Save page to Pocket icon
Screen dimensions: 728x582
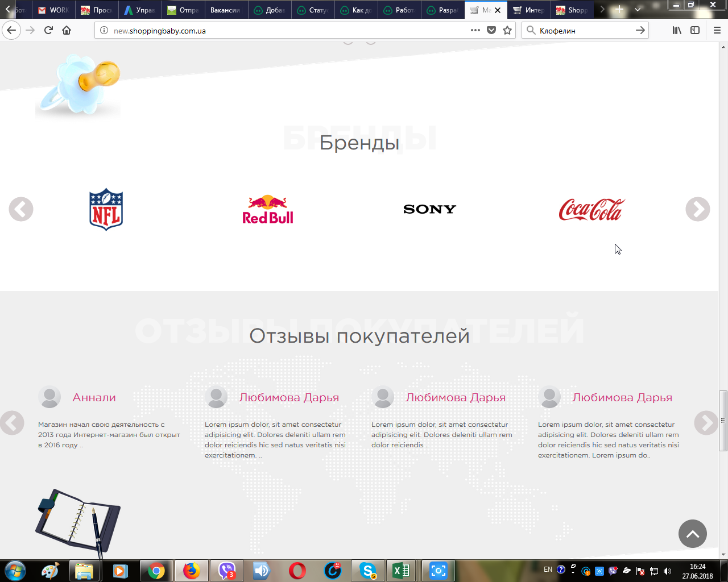point(491,30)
